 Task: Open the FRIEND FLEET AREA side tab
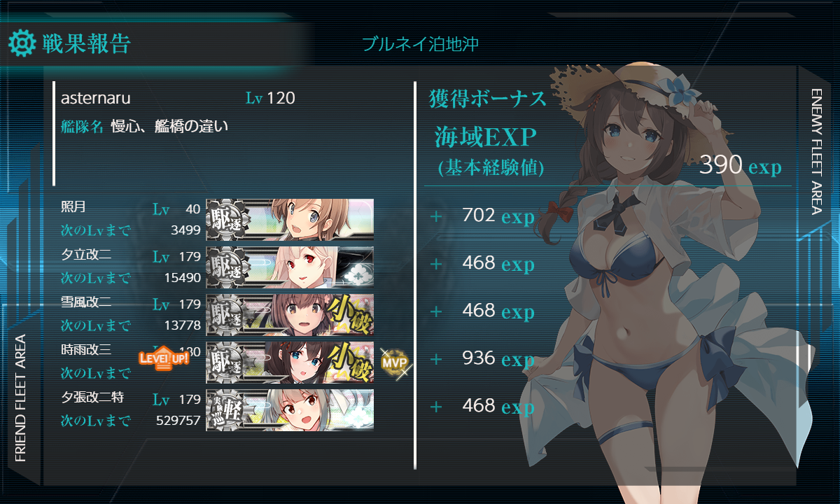(20, 398)
